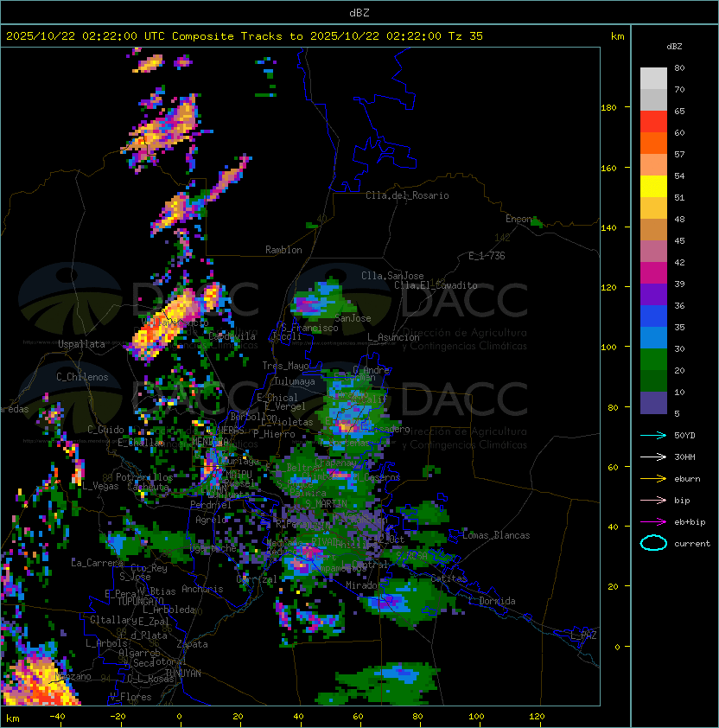Click the cyan 50YD arrow in legend
The image size is (719, 728).
[653, 436]
